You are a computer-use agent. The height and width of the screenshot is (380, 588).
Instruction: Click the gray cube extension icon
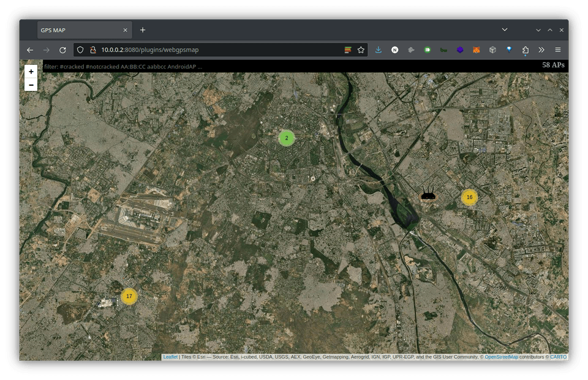click(x=492, y=50)
